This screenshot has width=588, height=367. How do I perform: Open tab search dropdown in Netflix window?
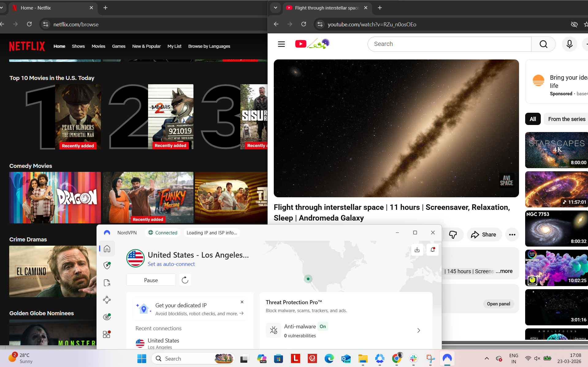pos(2,8)
